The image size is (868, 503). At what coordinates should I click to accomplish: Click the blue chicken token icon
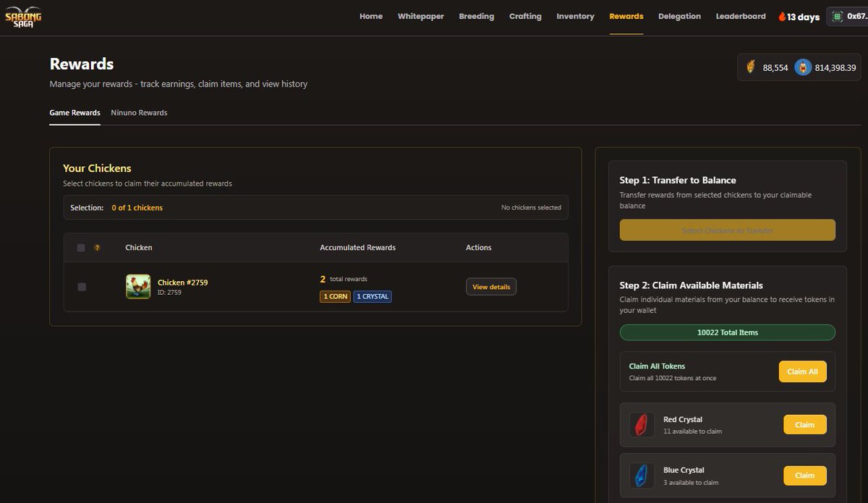coord(802,66)
